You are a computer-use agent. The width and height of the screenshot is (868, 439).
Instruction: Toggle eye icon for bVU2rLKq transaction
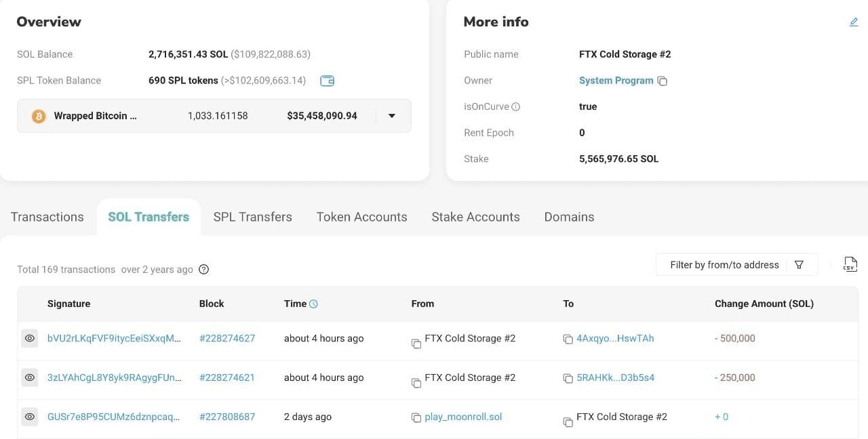[x=29, y=338]
